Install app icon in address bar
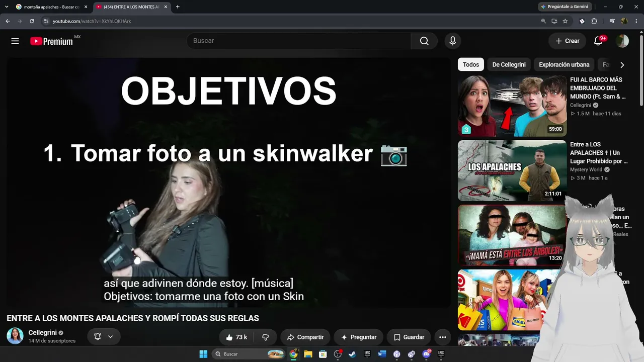The height and width of the screenshot is (362, 644). [x=554, y=21]
